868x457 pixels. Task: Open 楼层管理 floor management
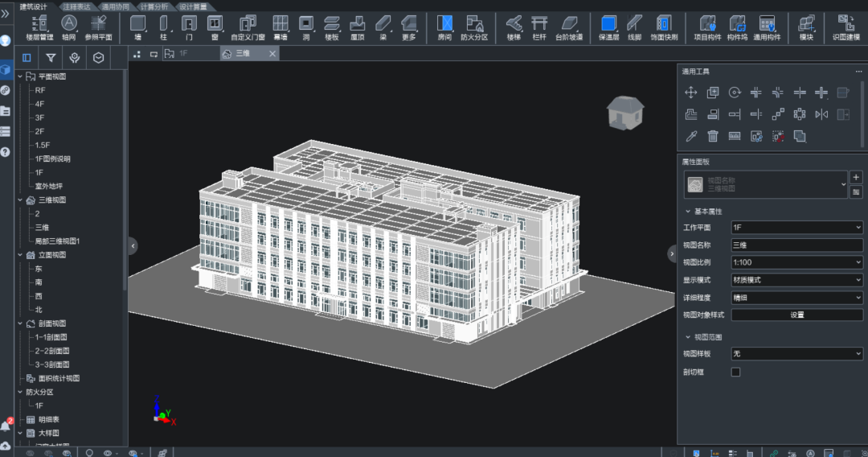point(39,27)
